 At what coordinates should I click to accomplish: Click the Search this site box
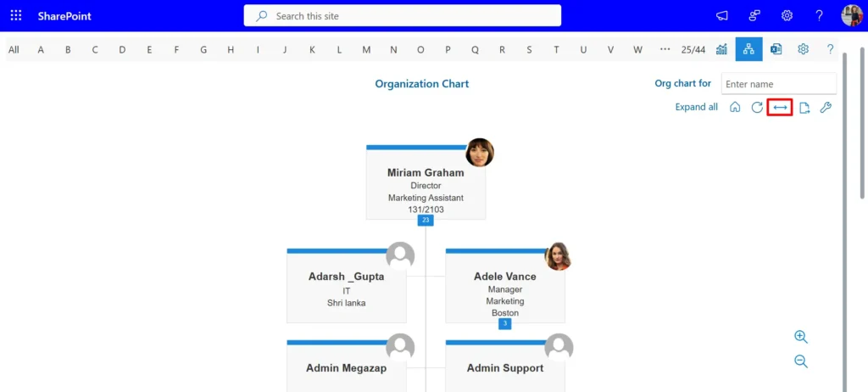(403, 16)
